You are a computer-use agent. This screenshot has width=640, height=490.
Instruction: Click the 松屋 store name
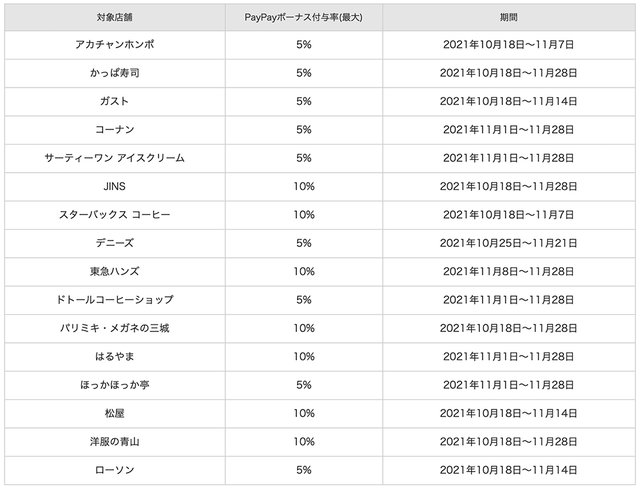tap(115, 413)
